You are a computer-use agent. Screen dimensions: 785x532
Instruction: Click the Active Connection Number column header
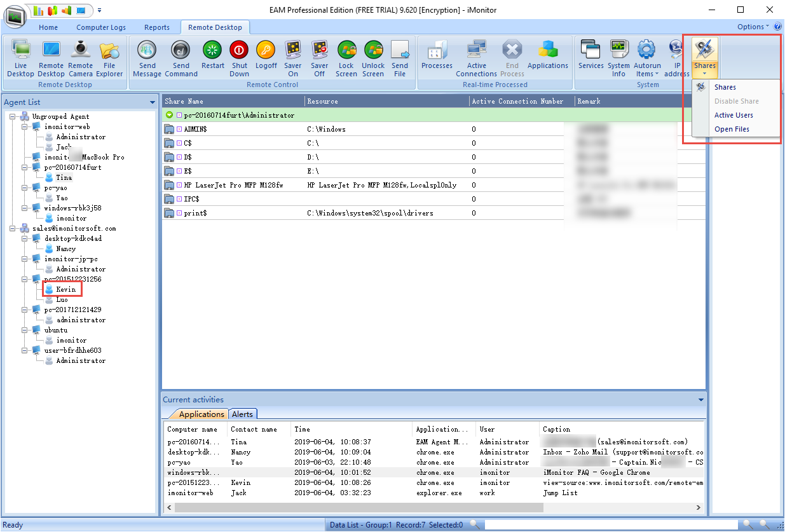pyautogui.click(x=522, y=101)
